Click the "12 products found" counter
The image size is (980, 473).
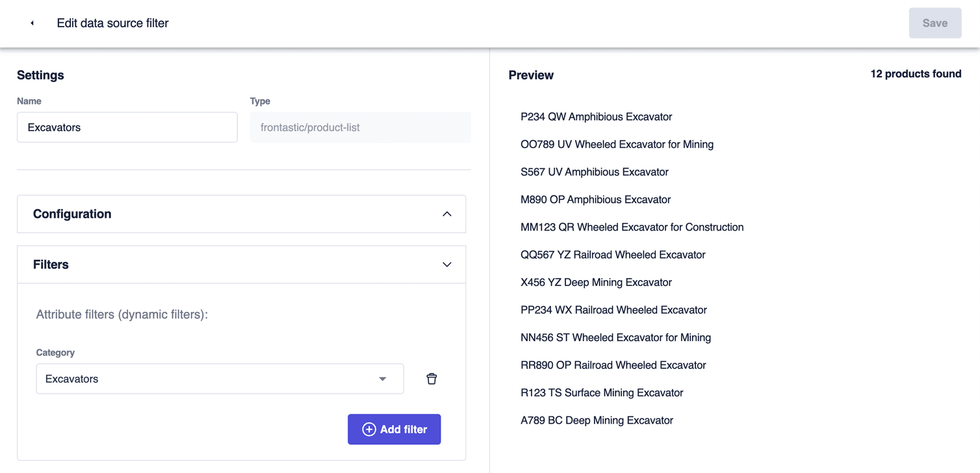(916, 73)
